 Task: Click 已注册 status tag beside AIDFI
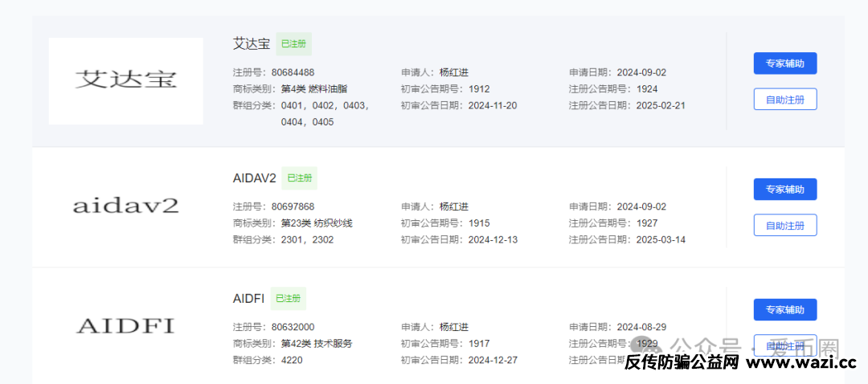[289, 299]
